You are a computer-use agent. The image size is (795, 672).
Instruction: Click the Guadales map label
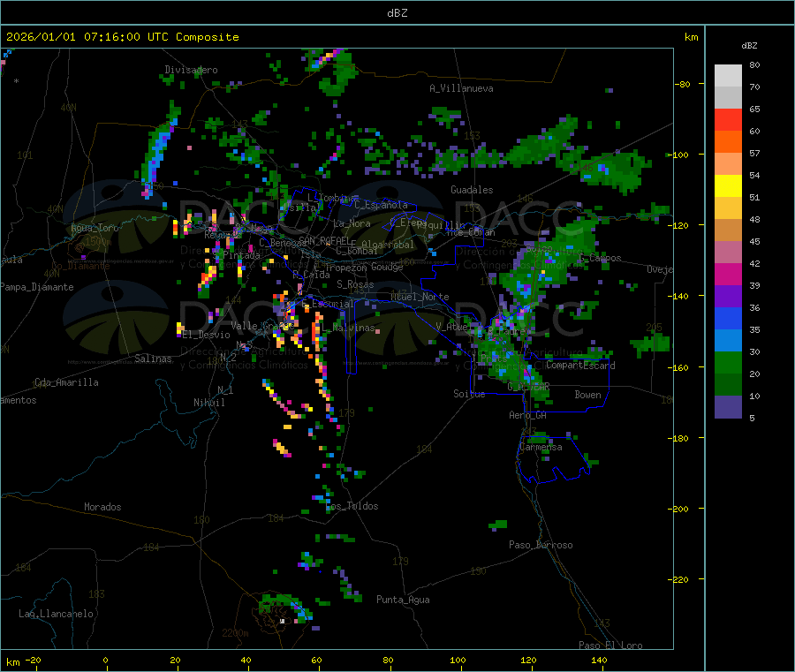tap(472, 190)
